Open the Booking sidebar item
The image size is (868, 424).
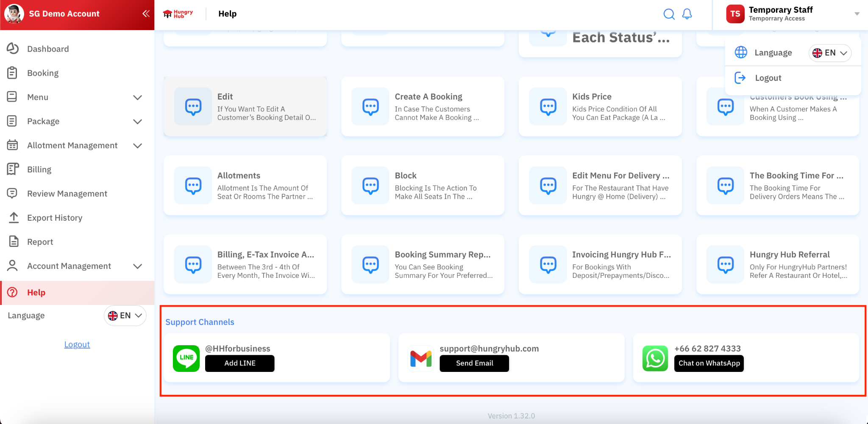pos(42,73)
